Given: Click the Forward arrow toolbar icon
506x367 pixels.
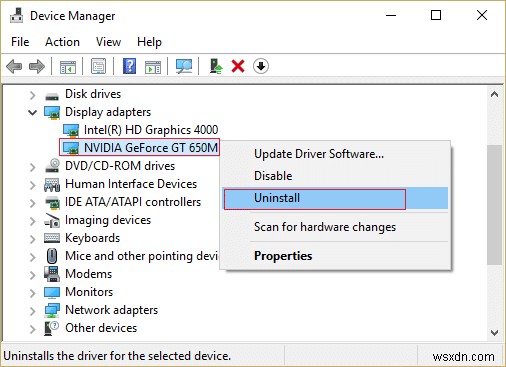Looking at the screenshot, I should [37, 66].
